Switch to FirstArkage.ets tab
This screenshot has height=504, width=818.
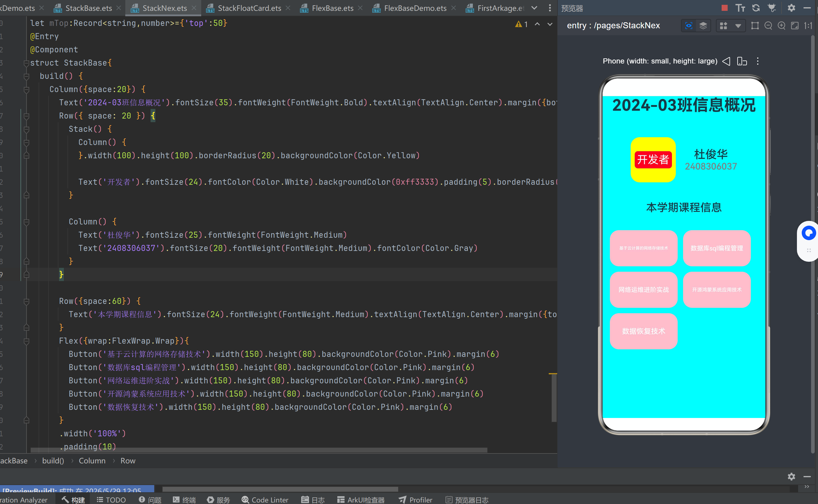495,8
